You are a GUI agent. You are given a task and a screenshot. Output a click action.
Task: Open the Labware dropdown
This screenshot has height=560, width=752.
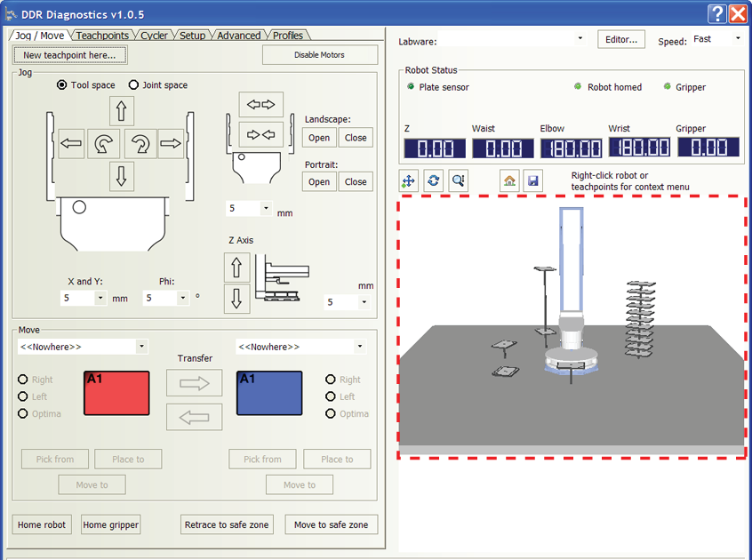click(580, 39)
